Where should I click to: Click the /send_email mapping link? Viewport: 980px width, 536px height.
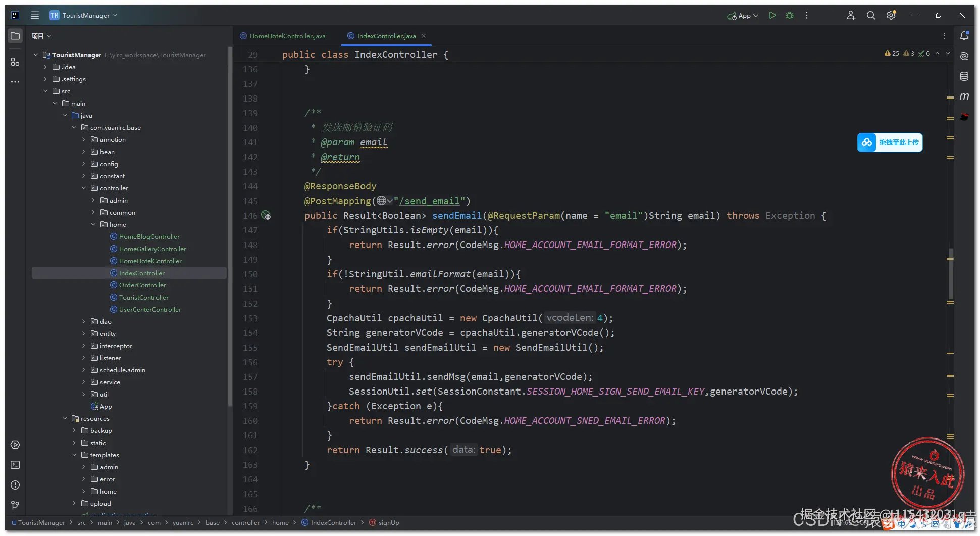point(429,201)
